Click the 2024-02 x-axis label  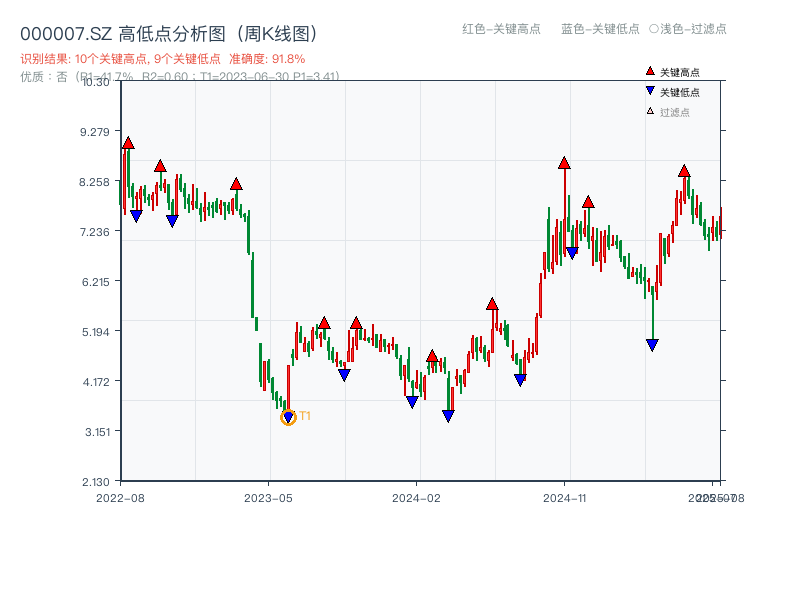coord(416,498)
